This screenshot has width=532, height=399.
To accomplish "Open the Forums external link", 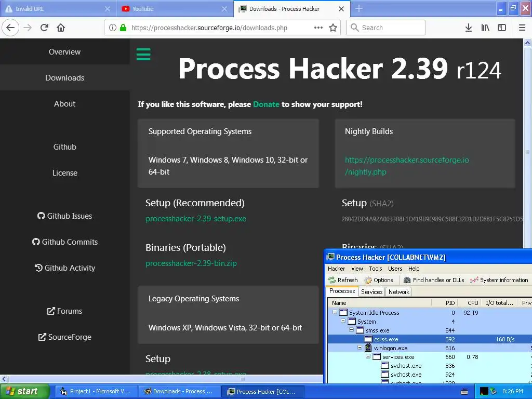I will point(64,311).
